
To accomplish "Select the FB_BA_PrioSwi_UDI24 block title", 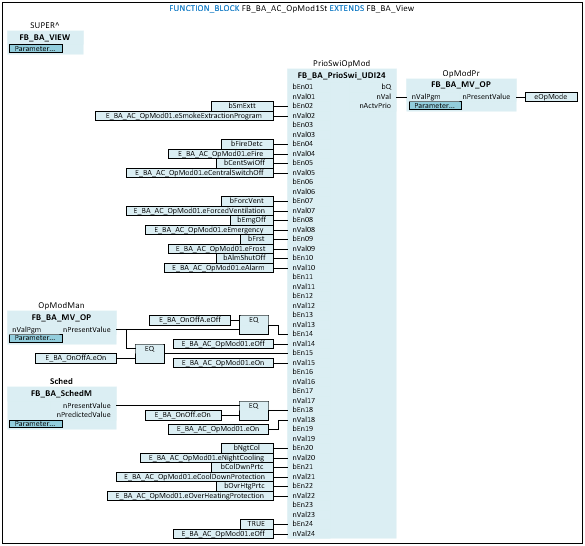I will (x=341, y=75).
